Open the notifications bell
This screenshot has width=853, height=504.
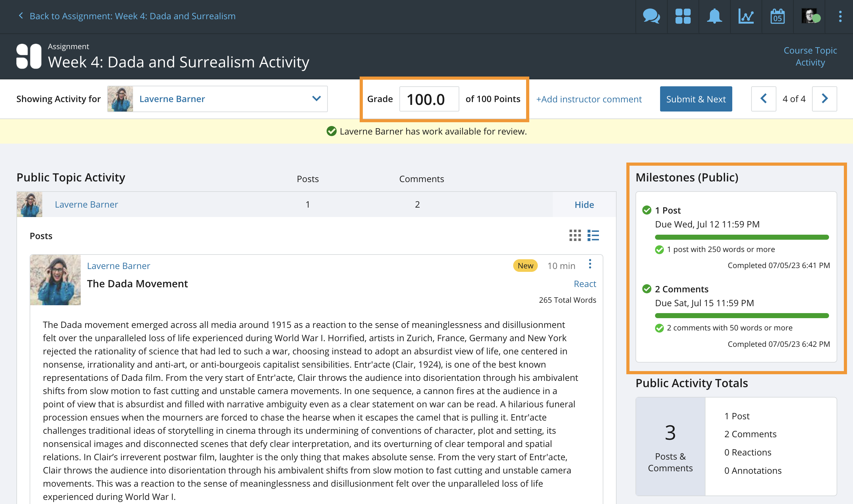pos(714,16)
